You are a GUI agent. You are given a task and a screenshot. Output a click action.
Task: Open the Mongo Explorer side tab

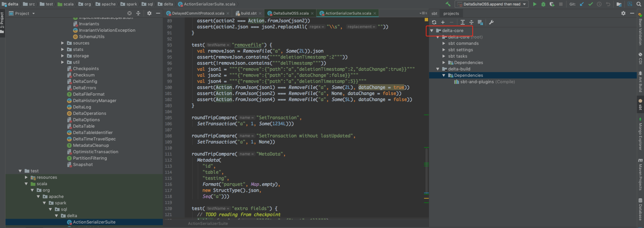click(640, 134)
